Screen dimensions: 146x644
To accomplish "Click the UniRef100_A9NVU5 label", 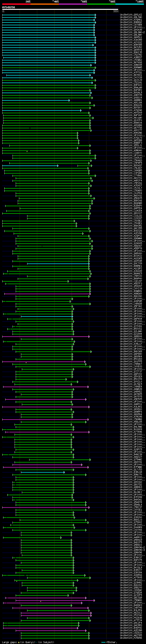I will (x=131, y=65).
